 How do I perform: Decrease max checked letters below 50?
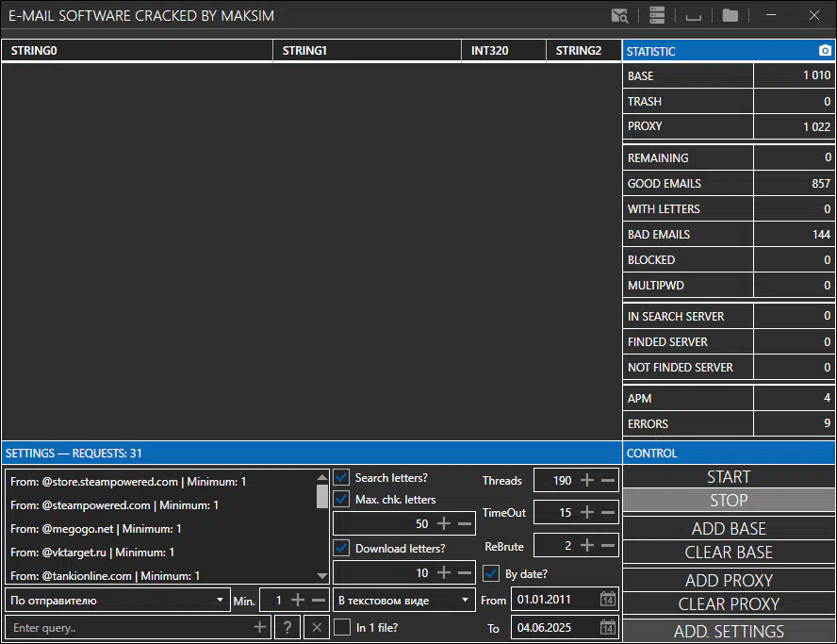point(465,523)
